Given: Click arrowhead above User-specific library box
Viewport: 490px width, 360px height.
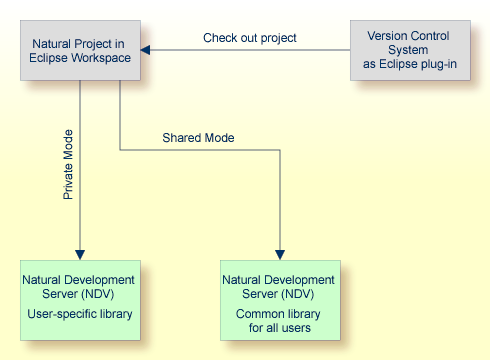Looking at the screenshot, I should [x=80, y=255].
